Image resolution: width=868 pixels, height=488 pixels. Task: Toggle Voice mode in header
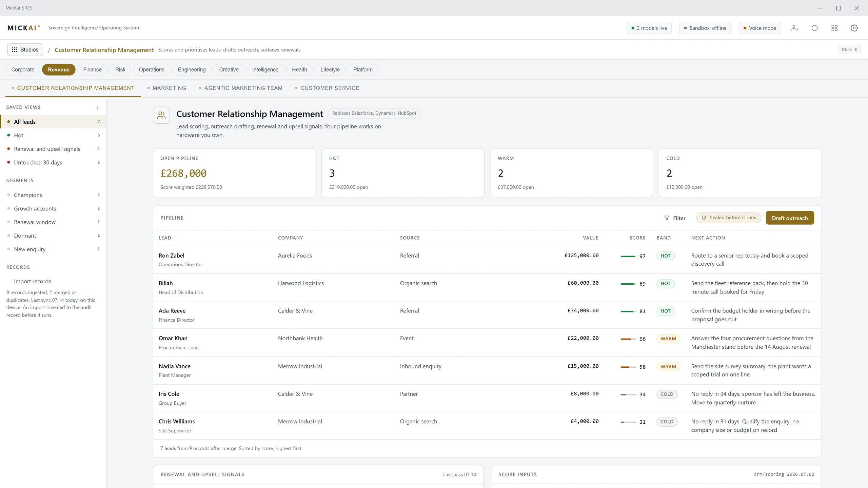[759, 28]
